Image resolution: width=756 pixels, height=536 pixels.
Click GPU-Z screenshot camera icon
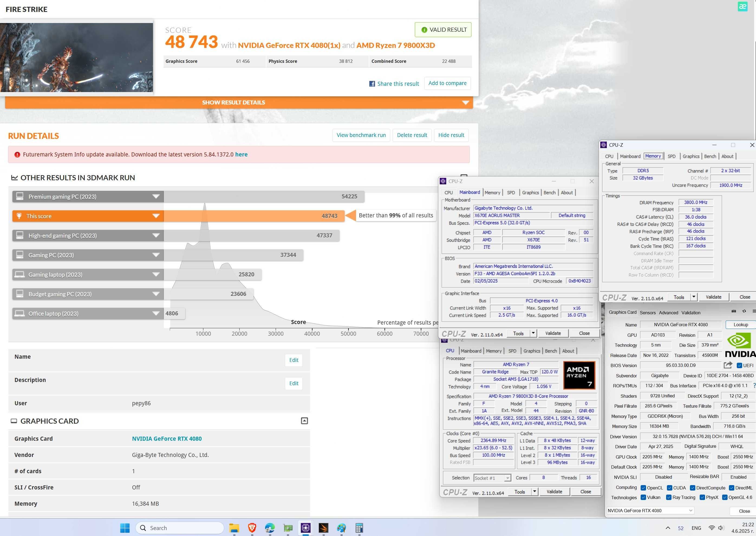point(734,311)
